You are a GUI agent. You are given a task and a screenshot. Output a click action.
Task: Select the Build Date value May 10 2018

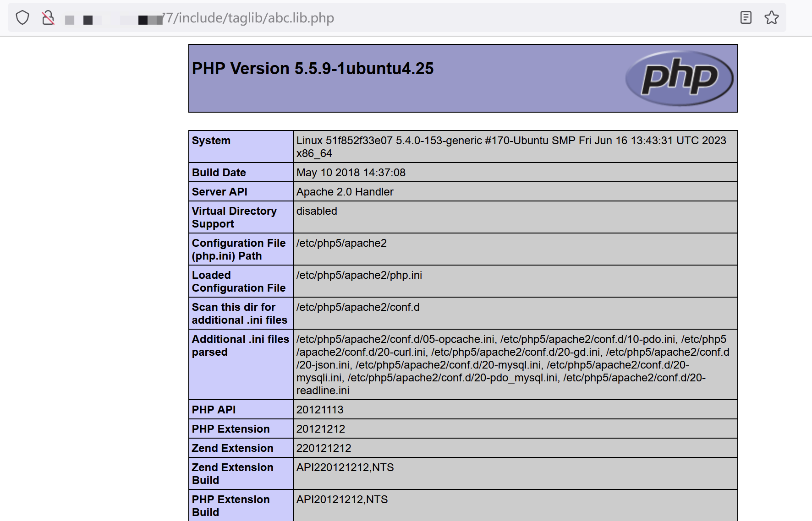[351, 173]
